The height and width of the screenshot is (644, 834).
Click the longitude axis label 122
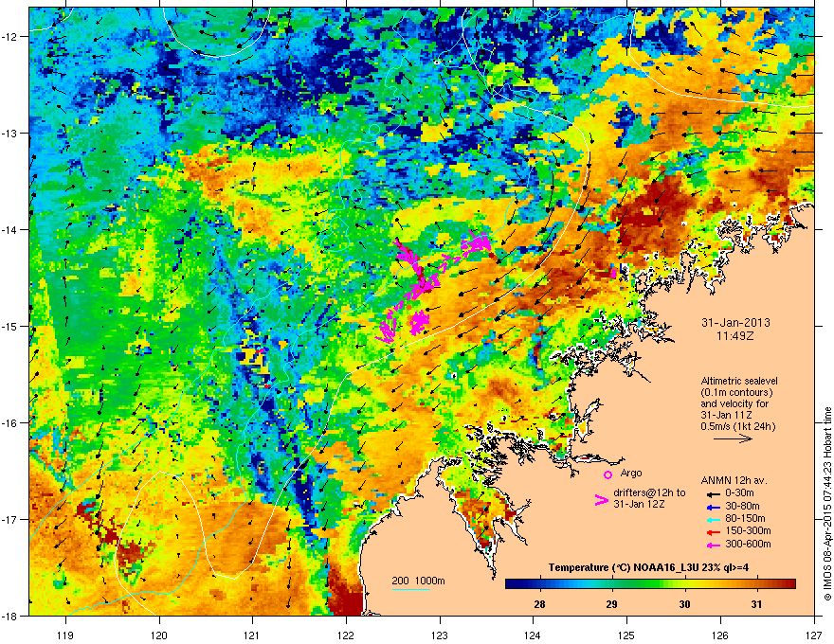(x=346, y=635)
